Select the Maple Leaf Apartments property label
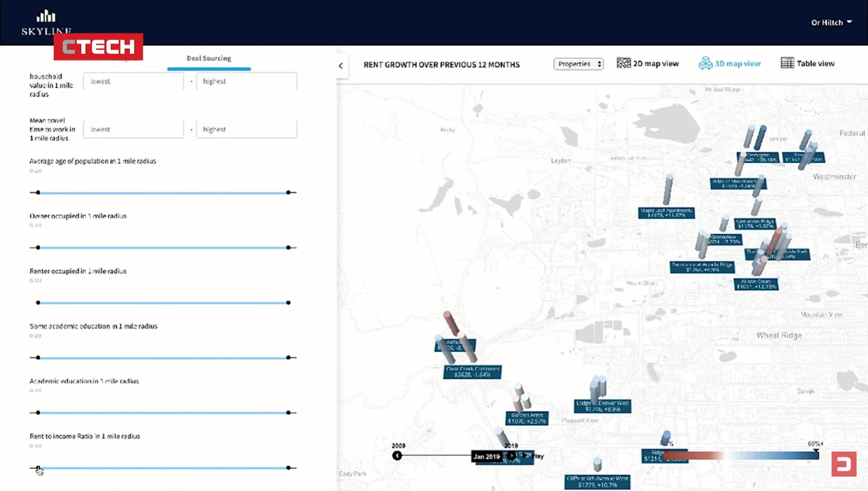 coord(665,212)
